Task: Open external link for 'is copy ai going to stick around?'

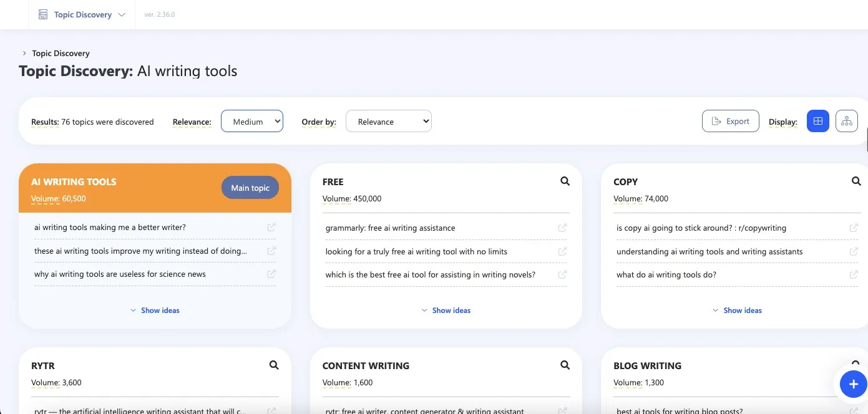Action: tap(854, 228)
